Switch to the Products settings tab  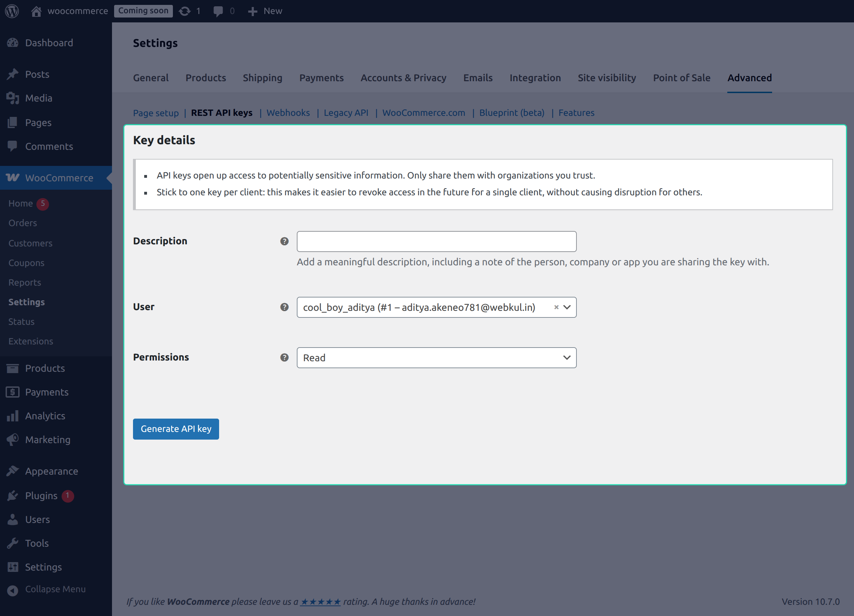coord(205,78)
